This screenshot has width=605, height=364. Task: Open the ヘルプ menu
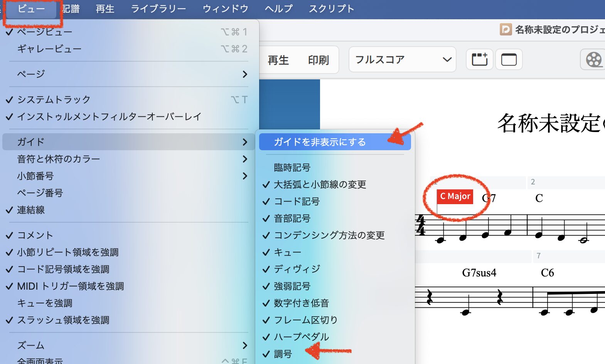coord(278,9)
